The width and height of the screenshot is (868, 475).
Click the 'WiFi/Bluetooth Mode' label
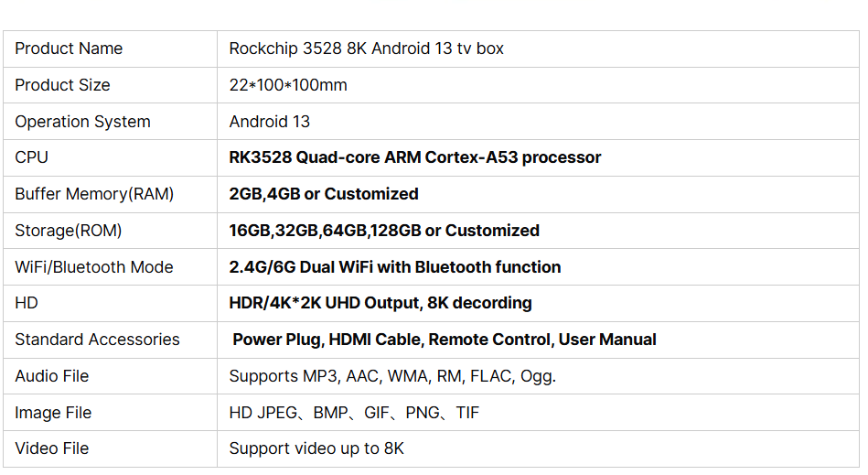pos(93,267)
